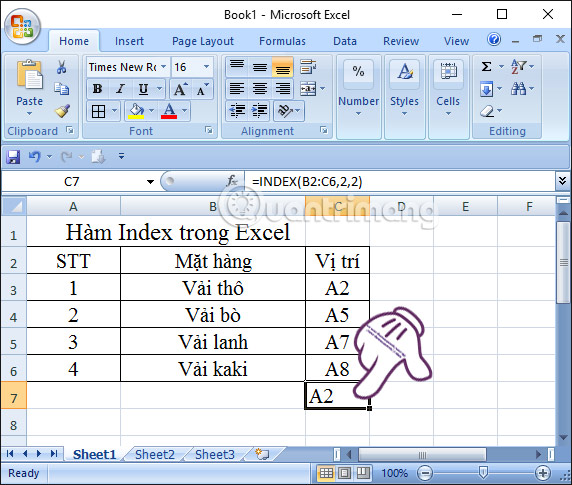The image size is (572, 485).
Task: Open the Office Button menu
Action: (23, 26)
